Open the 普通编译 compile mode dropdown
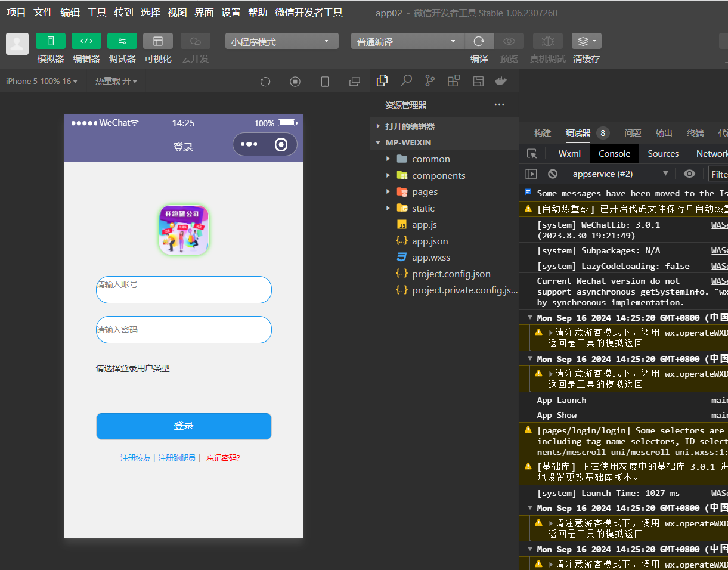This screenshot has height=570, width=728. [x=406, y=41]
